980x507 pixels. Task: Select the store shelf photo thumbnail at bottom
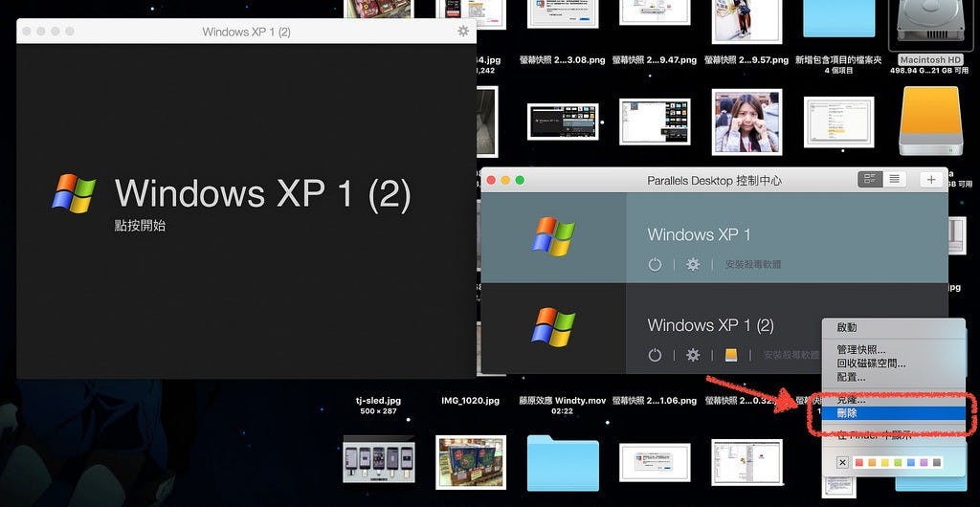pos(471,462)
